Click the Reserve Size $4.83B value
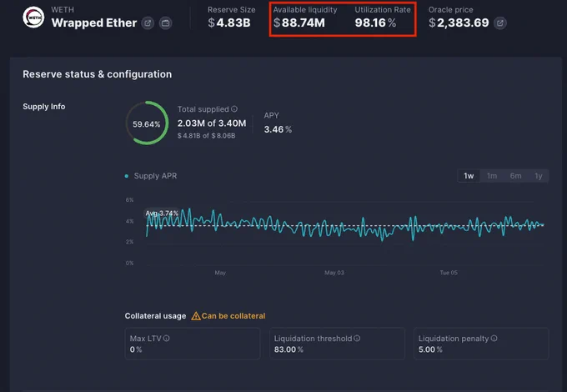 click(229, 23)
